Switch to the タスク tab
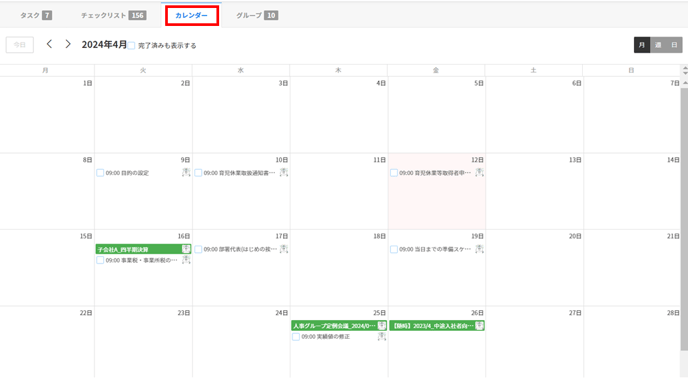 pos(36,15)
